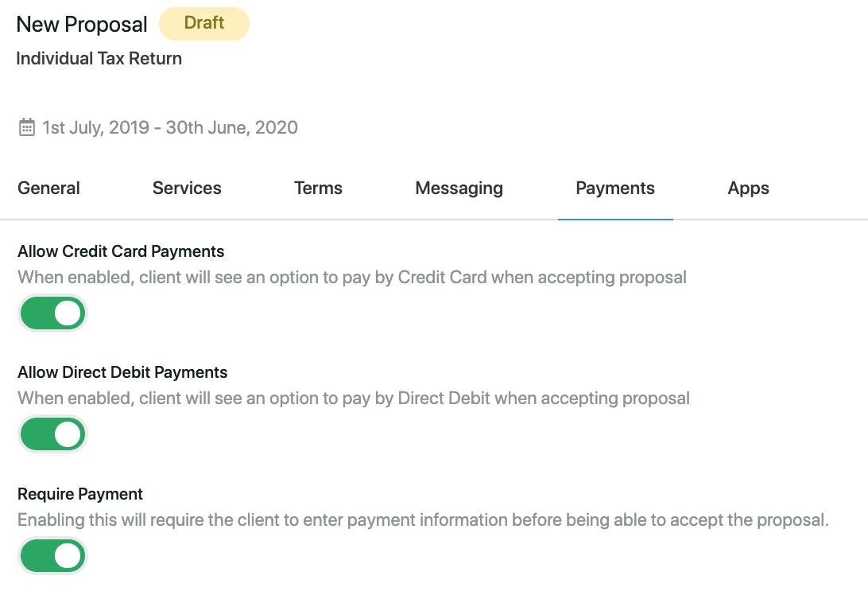Viewport: 868px width, 603px height.
Task: Toggle off the Require Payment switch
Action: (x=52, y=556)
